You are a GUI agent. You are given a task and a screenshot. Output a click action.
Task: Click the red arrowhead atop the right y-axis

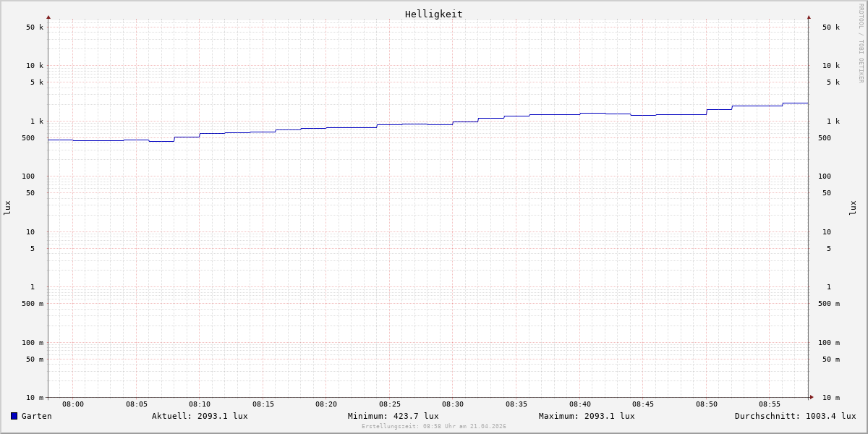point(809,17)
